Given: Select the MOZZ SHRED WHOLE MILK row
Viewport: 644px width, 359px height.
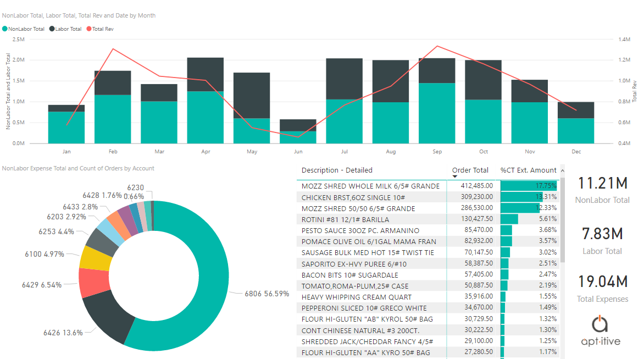Looking at the screenshot, I should pyautogui.click(x=428, y=186).
